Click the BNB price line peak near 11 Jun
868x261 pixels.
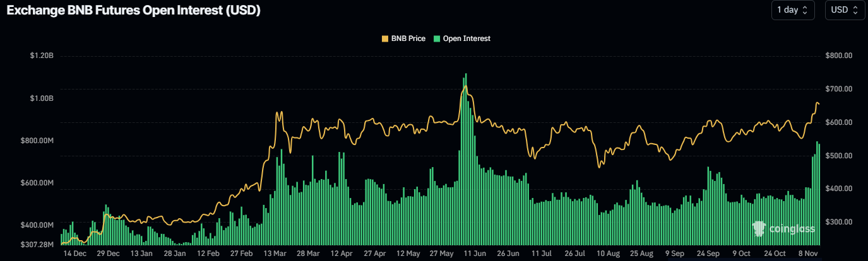(465, 86)
